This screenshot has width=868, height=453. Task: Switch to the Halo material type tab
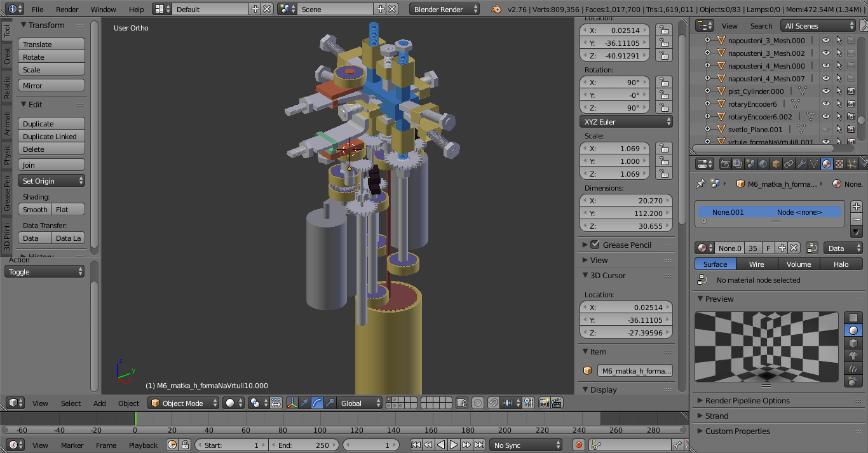click(841, 264)
